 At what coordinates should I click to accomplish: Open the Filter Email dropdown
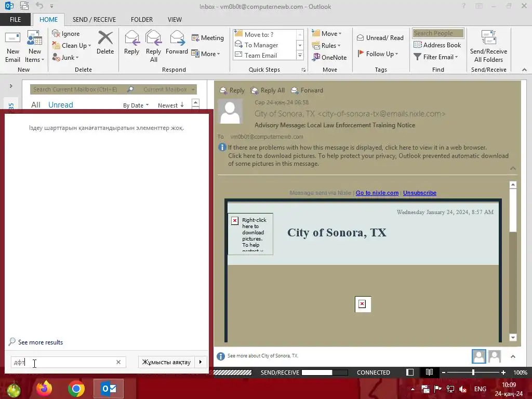coord(436,57)
